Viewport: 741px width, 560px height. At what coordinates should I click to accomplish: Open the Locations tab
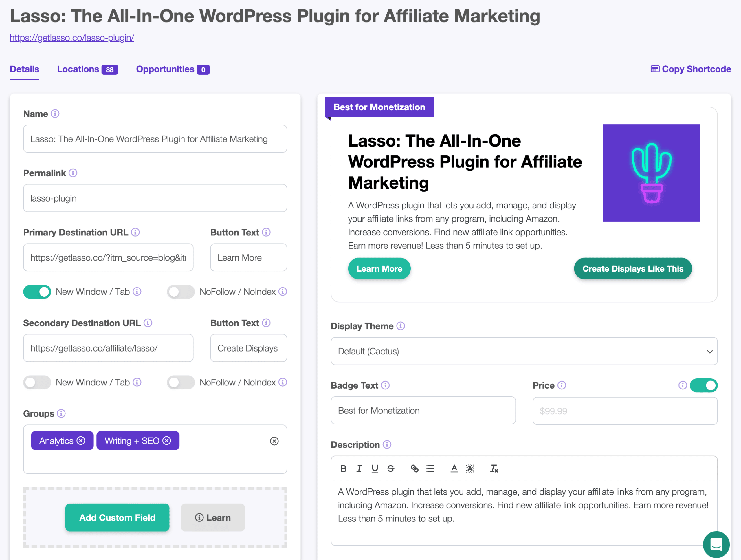[87, 69]
